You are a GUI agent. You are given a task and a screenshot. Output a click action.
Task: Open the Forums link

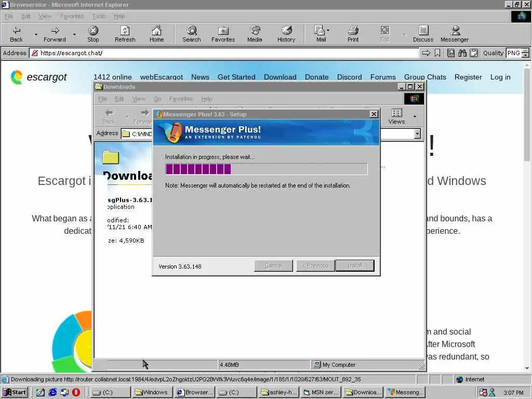pyautogui.click(x=383, y=77)
